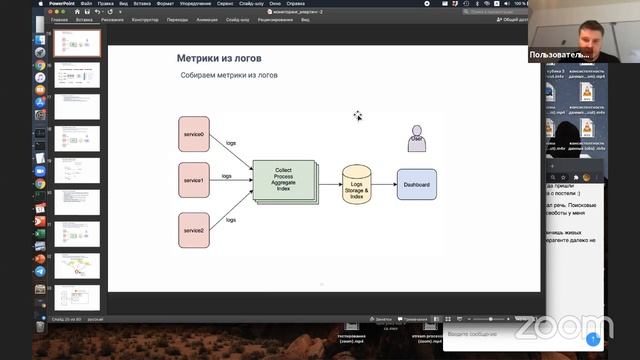Screen dimensions: 640x360
Task: Switch to the Рисование ribbon tab
Action: (x=112, y=20)
